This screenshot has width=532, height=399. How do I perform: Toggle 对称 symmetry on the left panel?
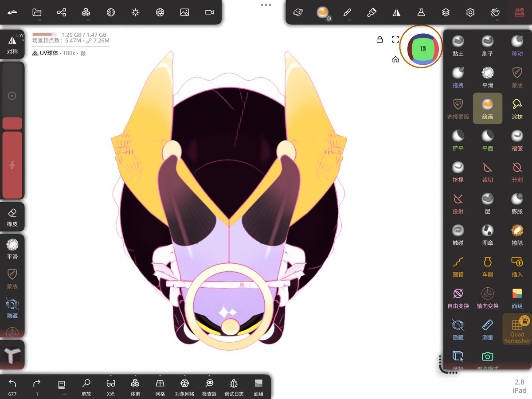coord(12,44)
